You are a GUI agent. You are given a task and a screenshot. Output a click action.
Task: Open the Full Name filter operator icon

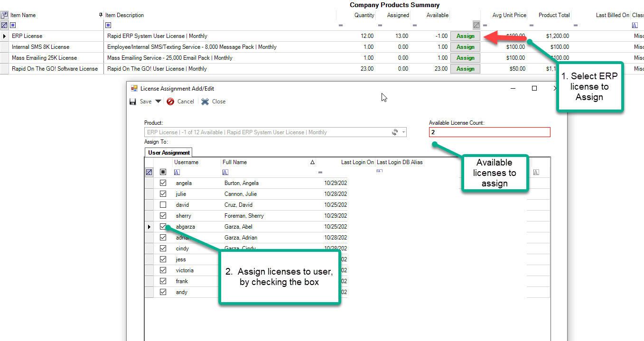pos(225,172)
